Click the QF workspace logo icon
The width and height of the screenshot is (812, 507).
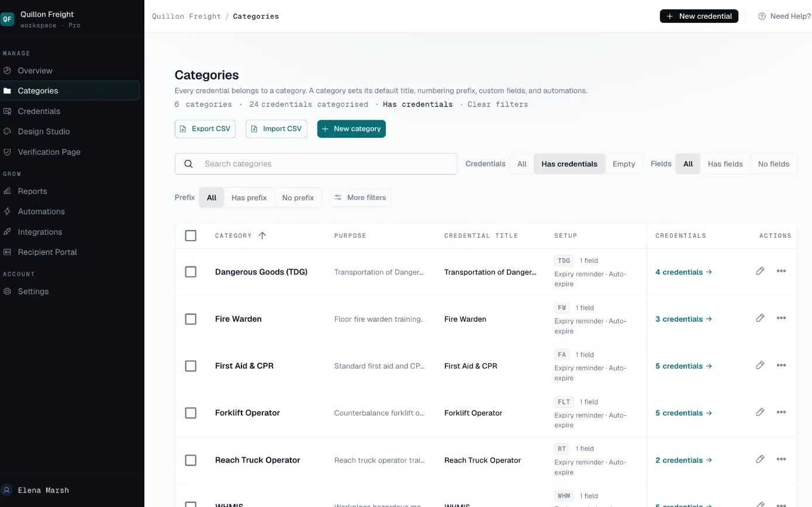tap(7, 19)
